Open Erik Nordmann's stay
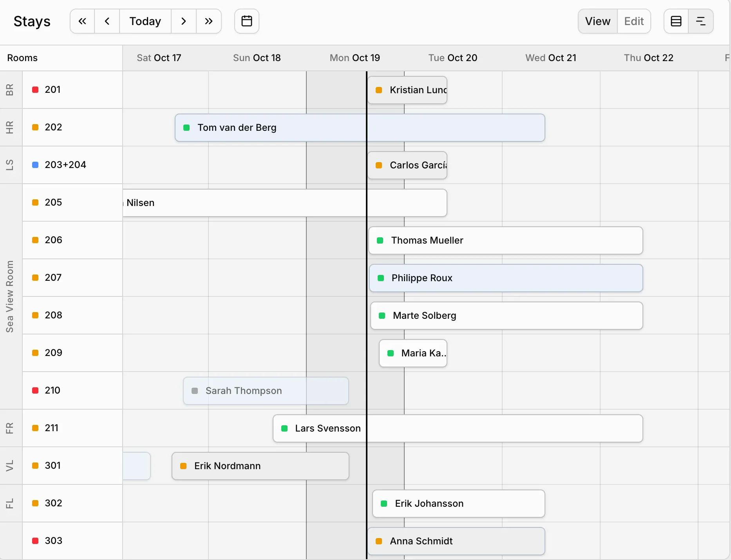The width and height of the screenshot is (731, 560). click(261, 466)
